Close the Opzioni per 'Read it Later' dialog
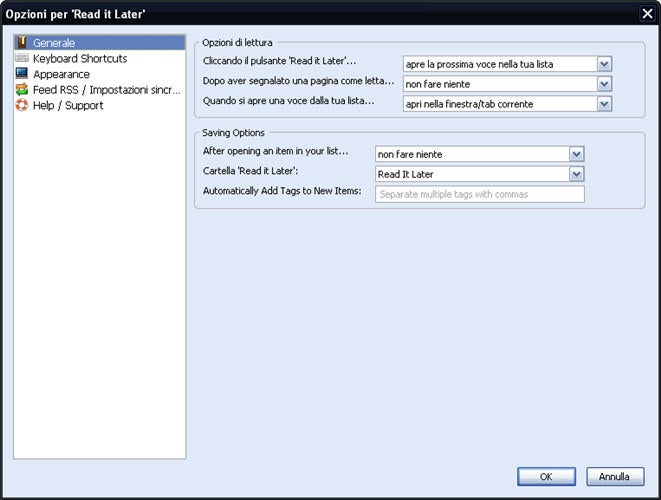The height and width of the screenshot is (500, 661). coord(648,13)
